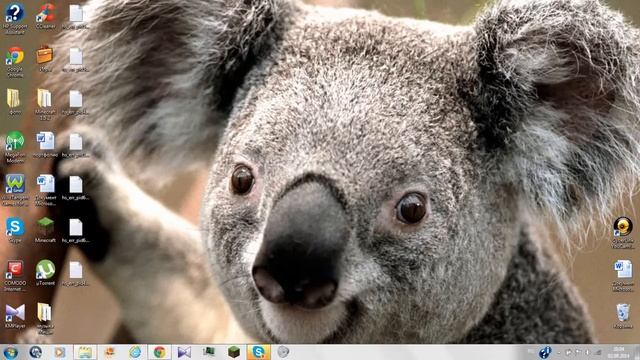Screen dimensions: 640x360
Task: Click the monitor icon in the taskbar
Action: click(209, 352)
